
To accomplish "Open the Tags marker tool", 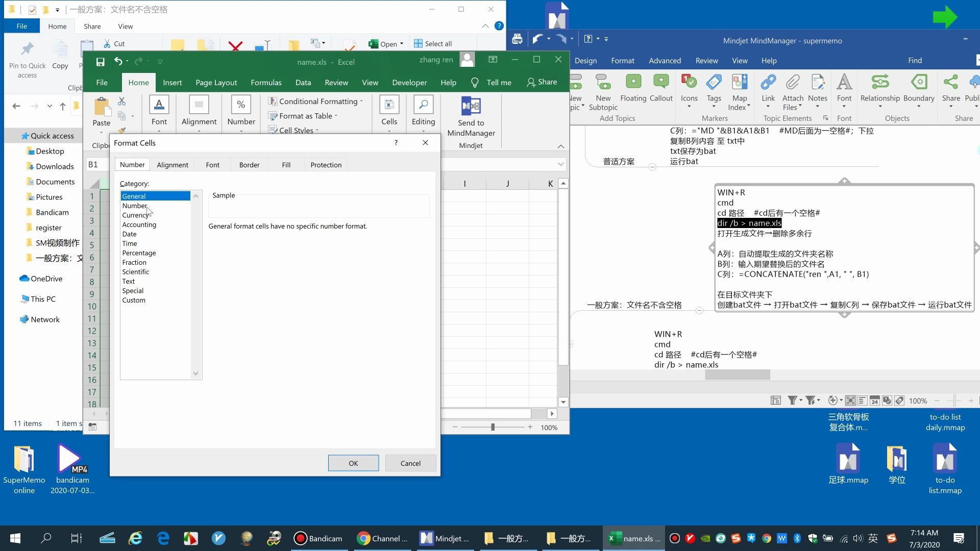I will point(714,83).
